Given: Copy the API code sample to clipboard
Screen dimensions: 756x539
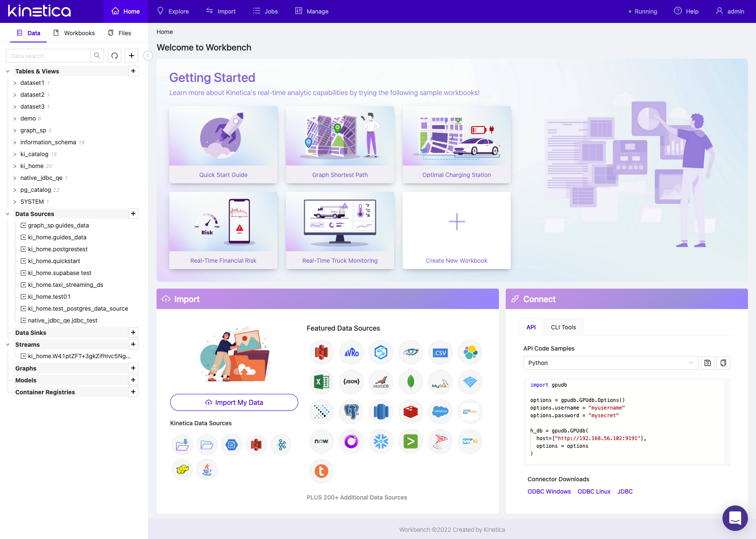Looking at the screenshot, I should [723, 363].
